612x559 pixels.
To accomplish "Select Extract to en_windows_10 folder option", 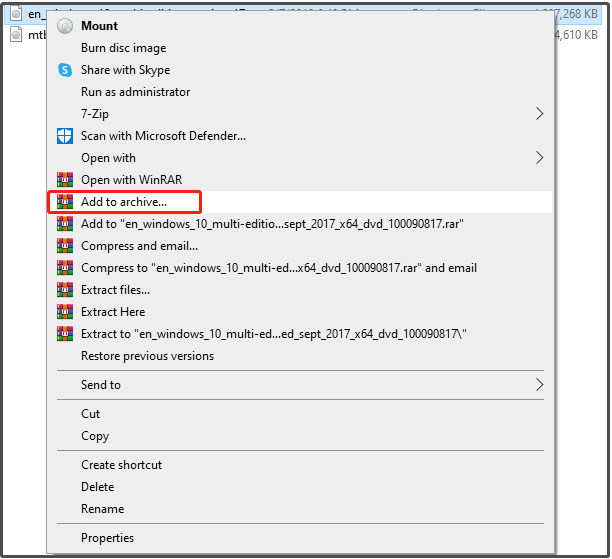I will (x=274, y=334).
